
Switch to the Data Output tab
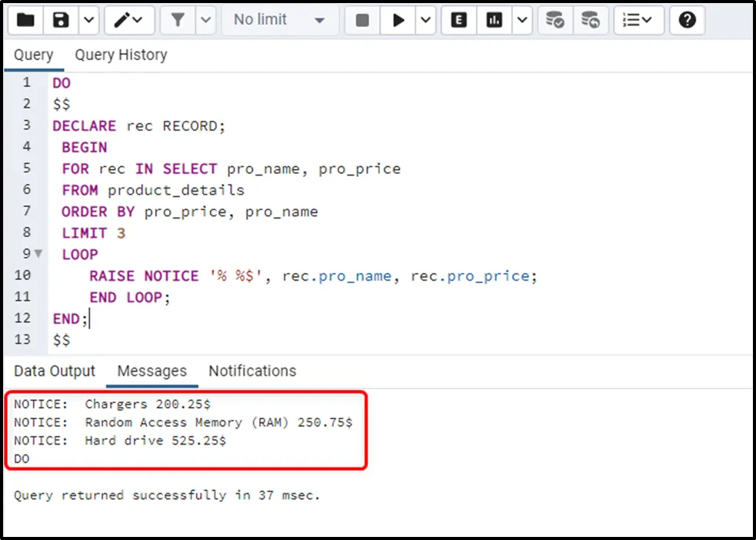pos(55,371)
